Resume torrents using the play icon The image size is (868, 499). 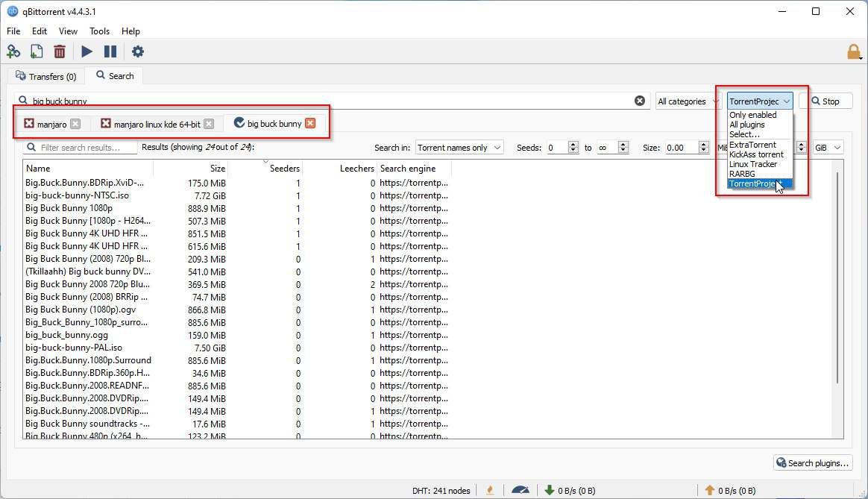pos(87,51)
